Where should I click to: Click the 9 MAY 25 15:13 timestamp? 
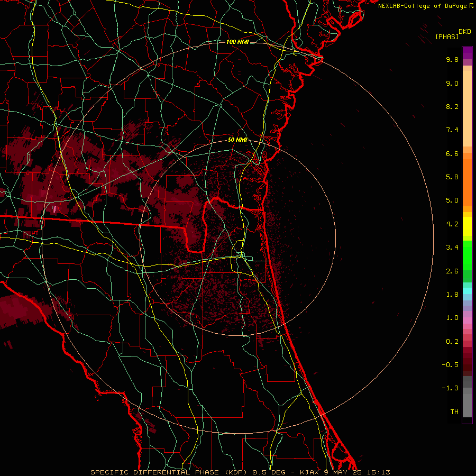pyautogui.click(x=358, y=472)
